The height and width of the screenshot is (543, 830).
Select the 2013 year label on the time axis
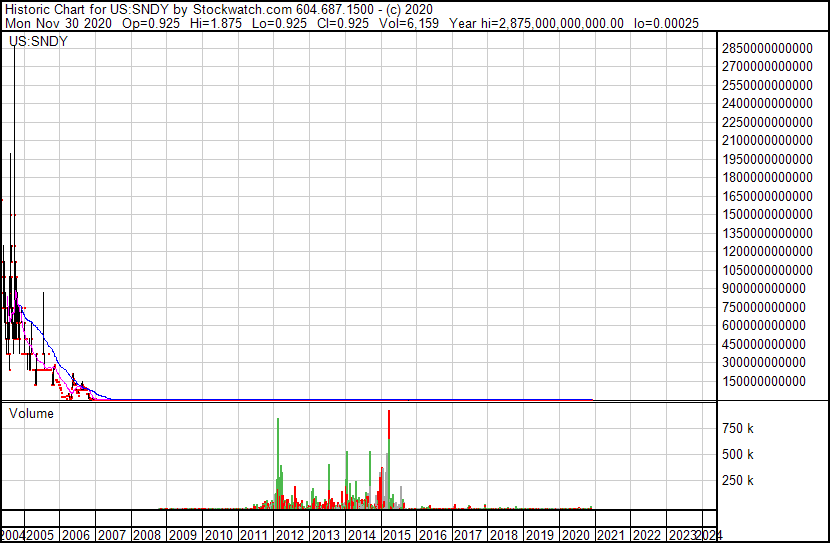(x=326, y=536)
